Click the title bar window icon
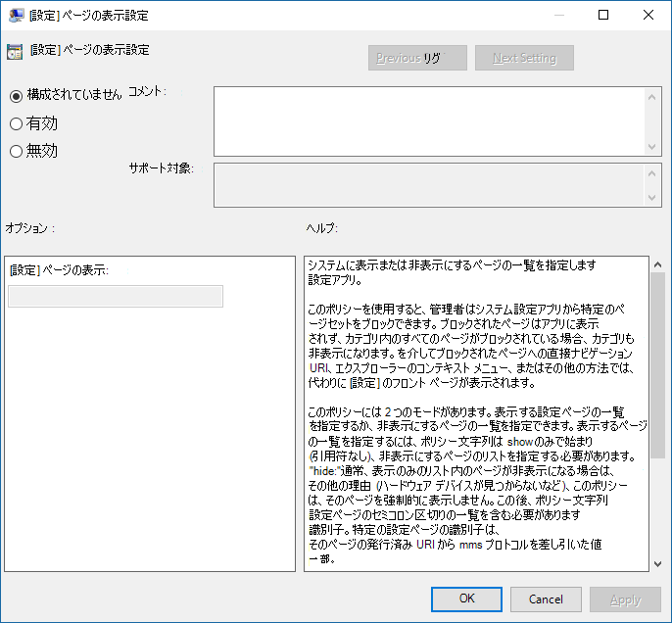Image resolution: width=672 pixels, height=623 pixels. point(16,16)
